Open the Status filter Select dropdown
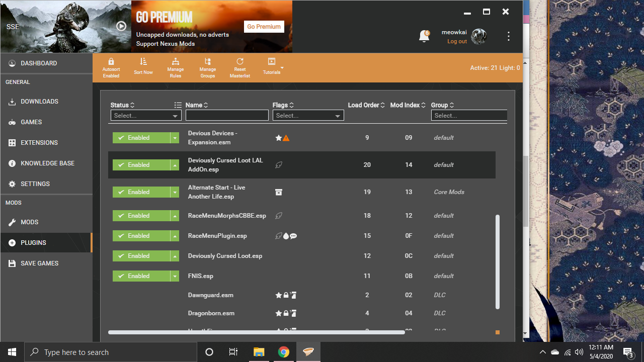644x362 pixels. point(146,116)
